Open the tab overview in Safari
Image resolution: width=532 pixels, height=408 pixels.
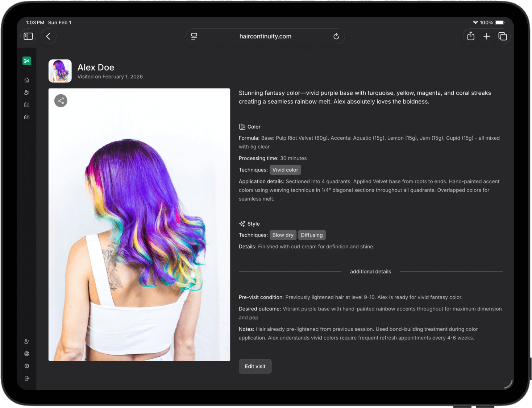click(503, 36)
